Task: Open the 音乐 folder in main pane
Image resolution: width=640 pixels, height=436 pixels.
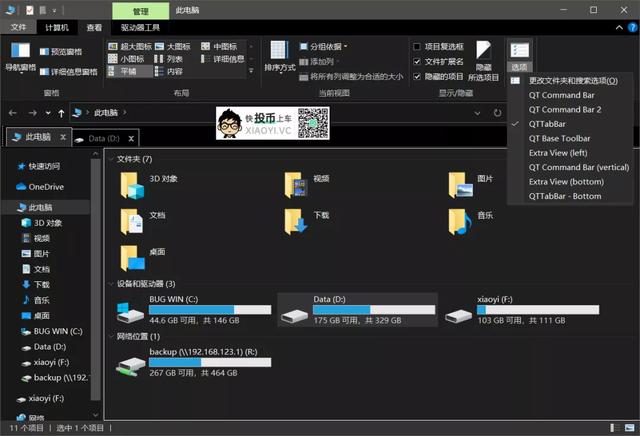Action: coord(470,221)
